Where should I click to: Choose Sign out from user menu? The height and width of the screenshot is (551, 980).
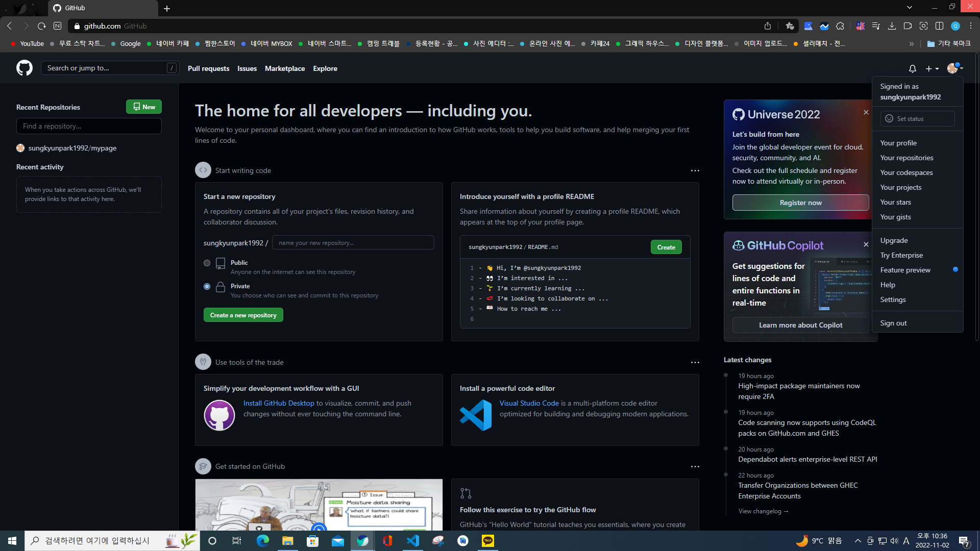click(917, 323)
